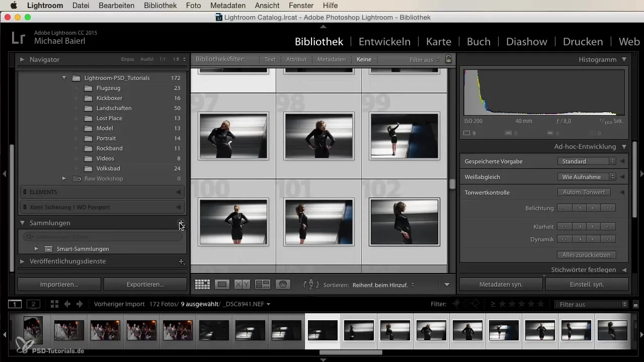Hide left panel via edge arrow
The width and height of the screenshot is (644, 362).
4,174
